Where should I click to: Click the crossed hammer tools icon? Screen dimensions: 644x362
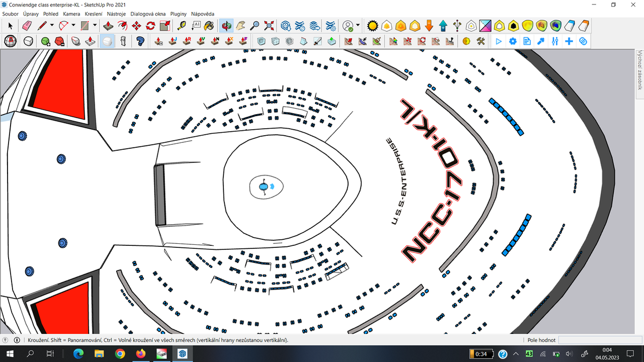tap(480, 41)
